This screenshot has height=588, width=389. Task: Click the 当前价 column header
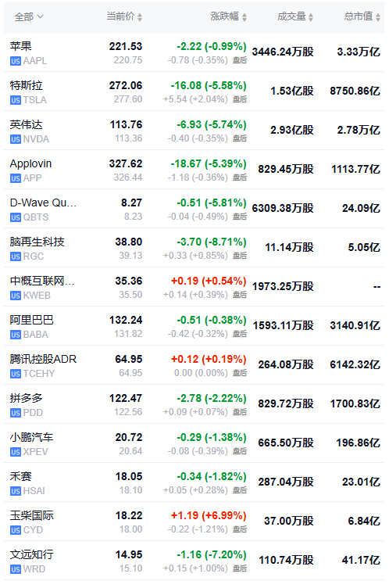point(120,16)
